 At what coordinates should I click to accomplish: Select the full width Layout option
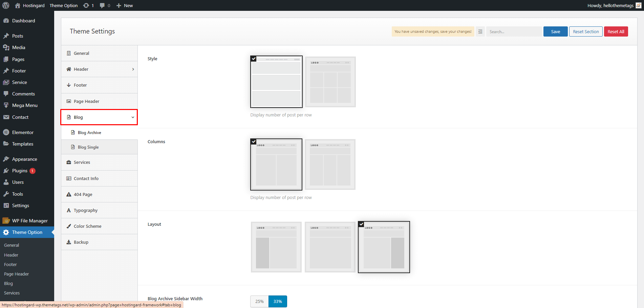330,247
